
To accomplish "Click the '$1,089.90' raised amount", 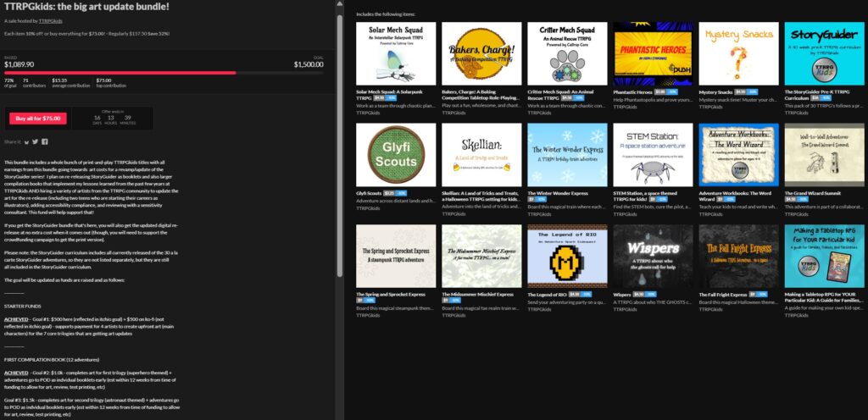I will click(19, 64).
